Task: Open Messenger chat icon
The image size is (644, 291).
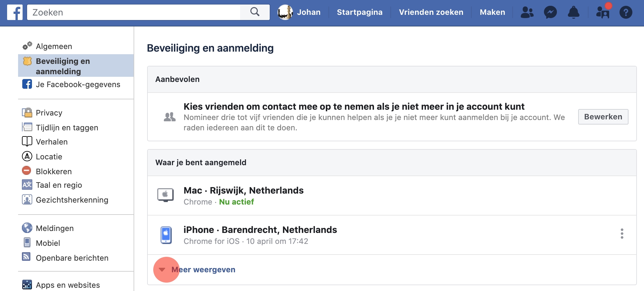Action: coord(550,13)
